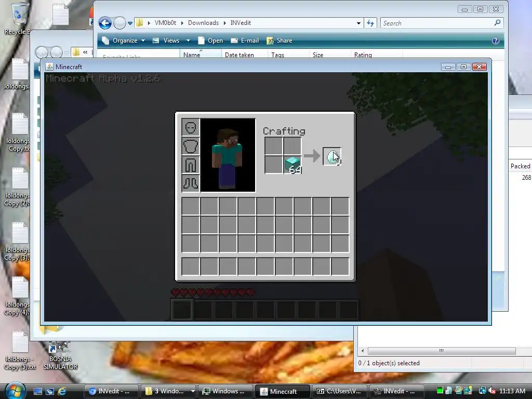Sort by the Tags column header
The image size is (532, 399).
(x=288, y=55)
